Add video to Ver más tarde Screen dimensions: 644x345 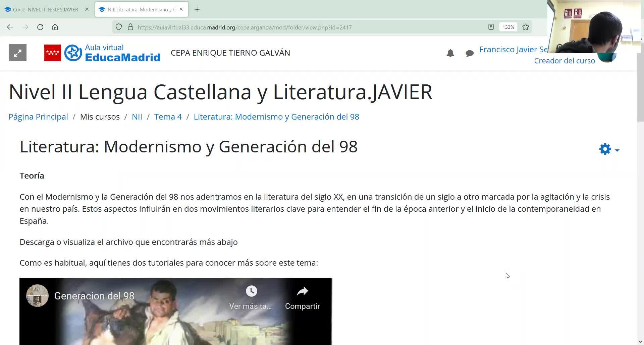251,297
